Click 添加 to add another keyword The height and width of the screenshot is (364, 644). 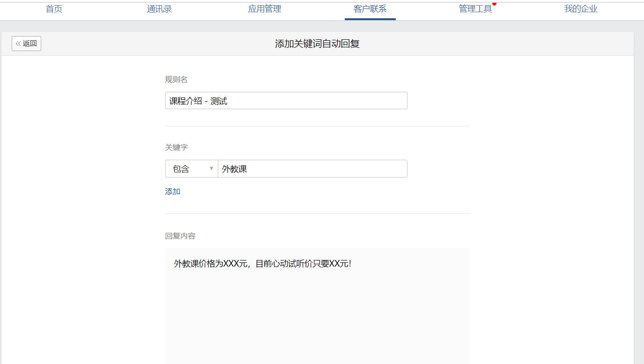173,192
